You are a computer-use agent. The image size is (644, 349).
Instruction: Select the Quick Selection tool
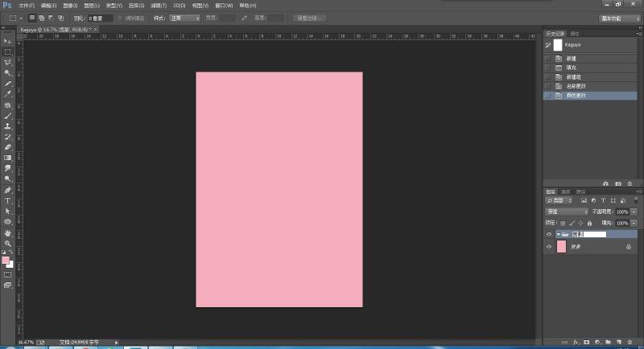click(x=7, y=73)
